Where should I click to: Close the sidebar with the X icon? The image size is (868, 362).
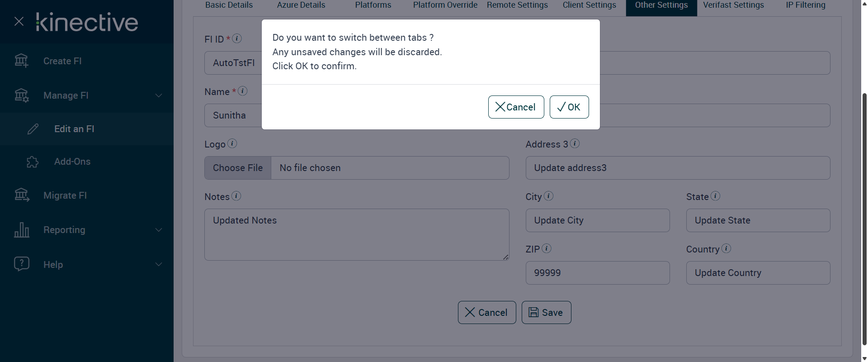point(19,21)
